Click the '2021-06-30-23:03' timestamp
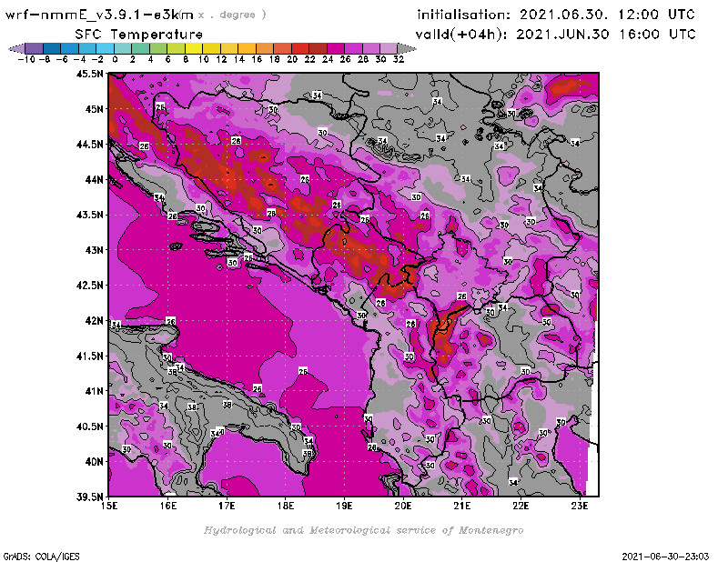The image size is (728, 562). 665,557
